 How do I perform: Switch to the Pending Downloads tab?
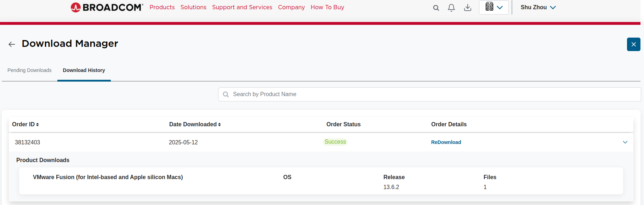29,70
